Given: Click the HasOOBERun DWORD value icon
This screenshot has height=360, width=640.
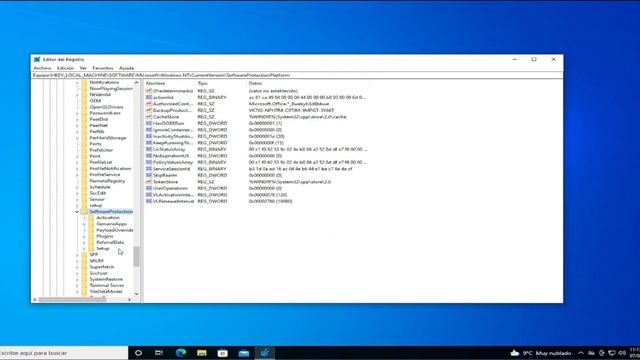Looking at the screenshot, I should [x=149, y=123].
